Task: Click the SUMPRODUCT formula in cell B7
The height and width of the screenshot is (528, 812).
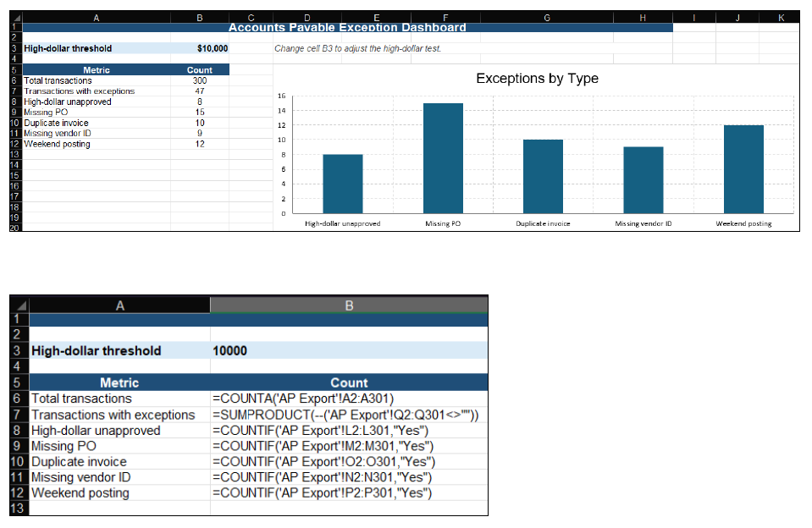Action: (346, 415)
